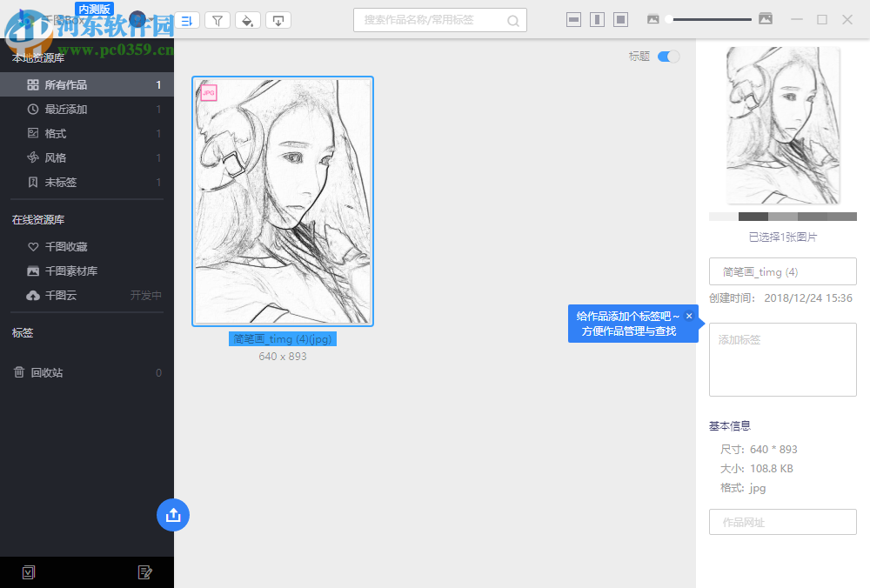The image size is (870, 588).
Task: Click the 作品网址 URL field
Action: [783, 522]
